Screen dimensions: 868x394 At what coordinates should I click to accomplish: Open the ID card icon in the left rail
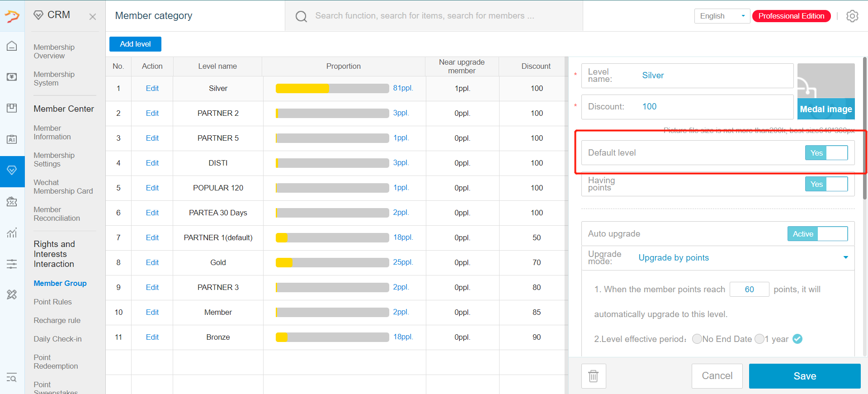click(x=12, y=139)
